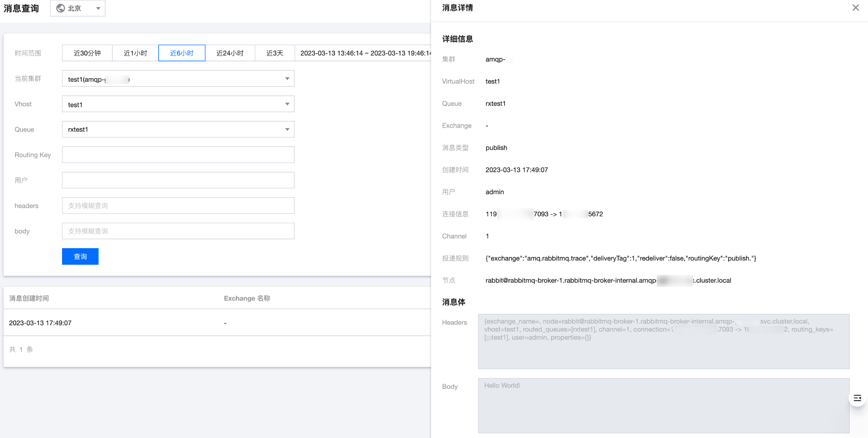The image size is (868, 438).
Task: Select the 近30分钟 time range
Action: [x=87, y=53]
